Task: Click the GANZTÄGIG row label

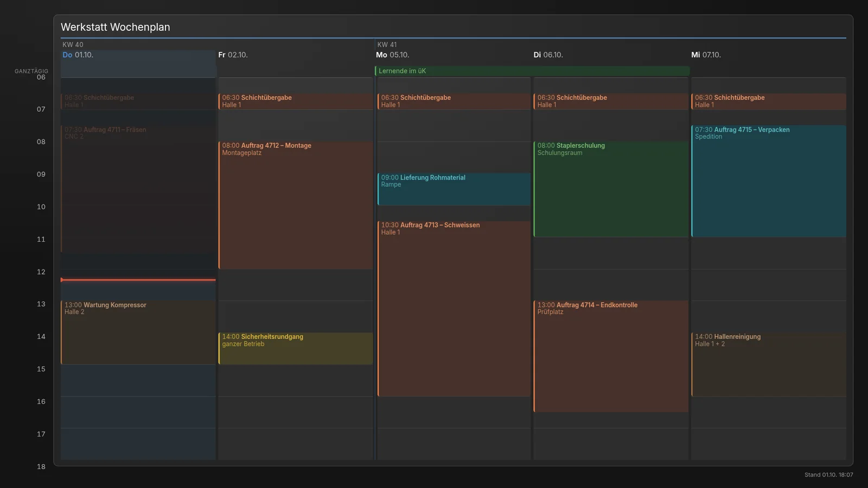Action: [x=31, y=71]
